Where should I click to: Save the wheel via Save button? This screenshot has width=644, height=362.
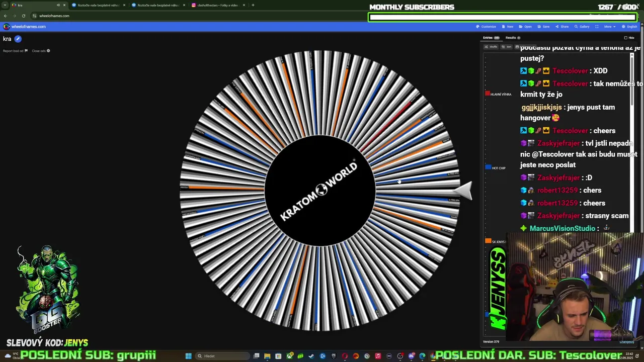543,27
